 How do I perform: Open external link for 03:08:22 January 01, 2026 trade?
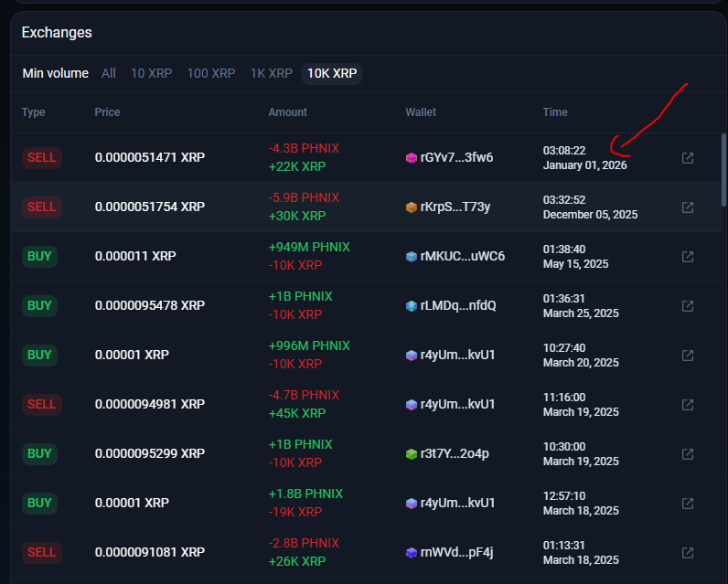[x=688, y=158]
